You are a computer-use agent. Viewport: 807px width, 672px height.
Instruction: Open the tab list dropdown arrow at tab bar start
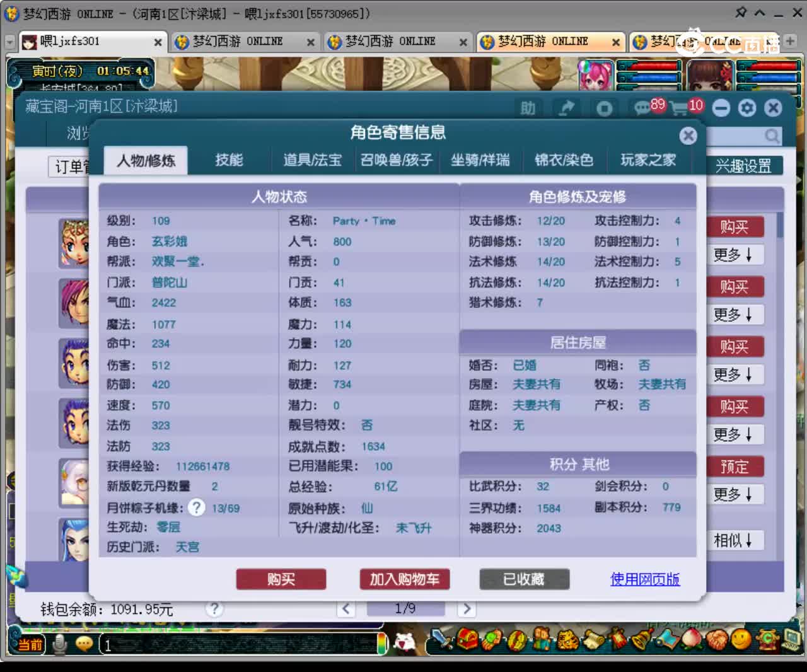(10, 42)
